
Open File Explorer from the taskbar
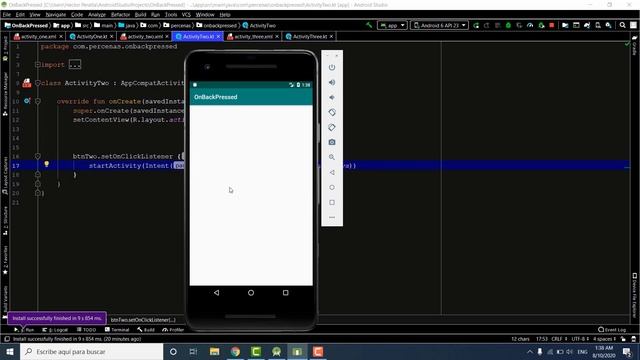pos(214,351)
